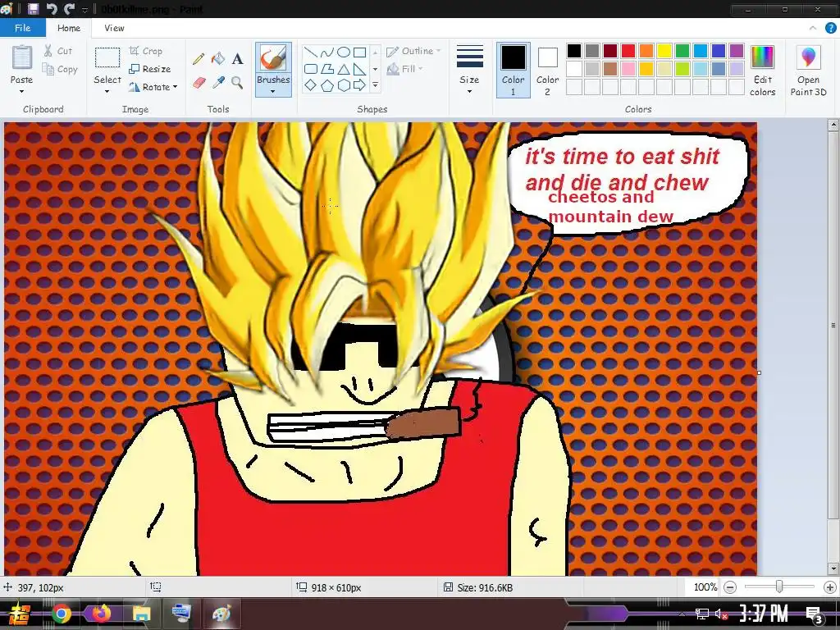The image size is (840, 630).
Task: Open Customize Quick Access Toolbar dropdown
Action: pos(84,10)
